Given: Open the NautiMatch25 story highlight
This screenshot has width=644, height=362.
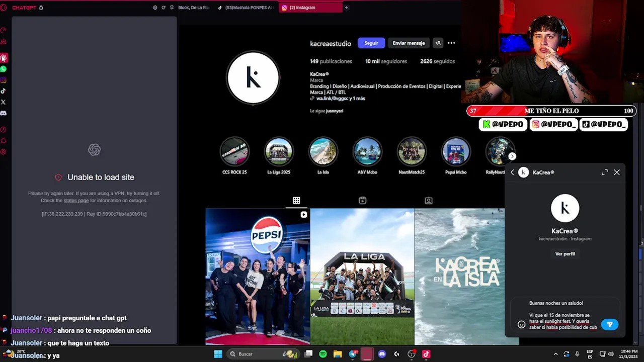Looking at the screenshot, I should pos(412,151).
